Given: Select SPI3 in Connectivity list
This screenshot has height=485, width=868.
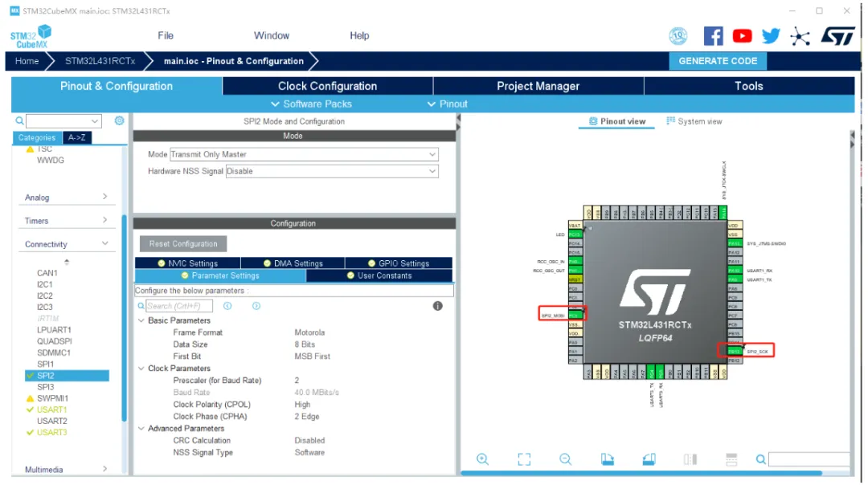Looking at the screenshot, I should [45, 386].
